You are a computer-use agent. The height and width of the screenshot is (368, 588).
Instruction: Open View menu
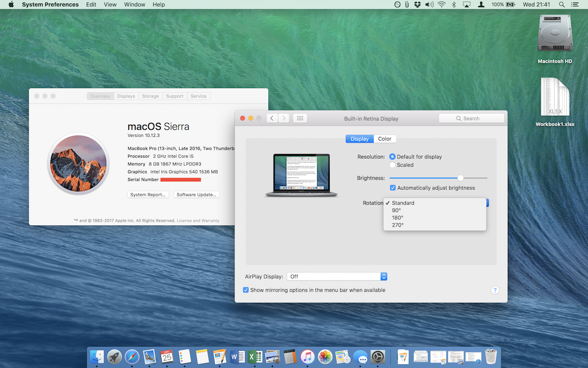point(110,5)
